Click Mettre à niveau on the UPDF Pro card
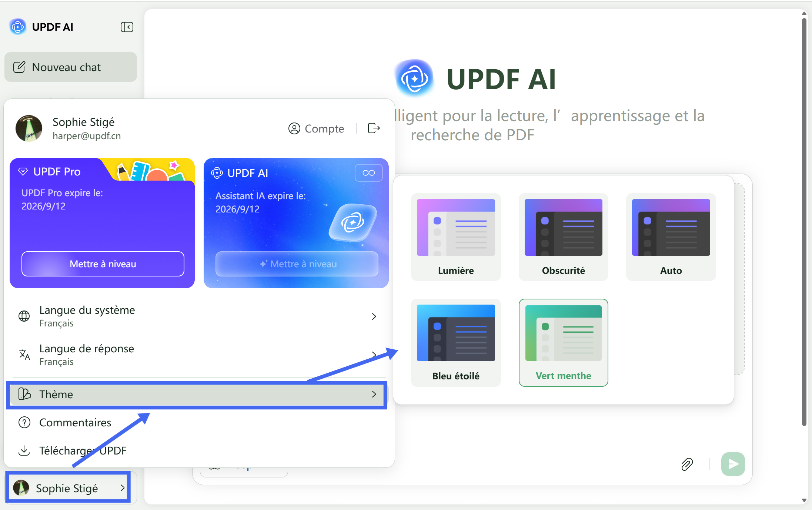Image resolution: width=812 pixels, height=510 pixels. click(x=103, y=264)
